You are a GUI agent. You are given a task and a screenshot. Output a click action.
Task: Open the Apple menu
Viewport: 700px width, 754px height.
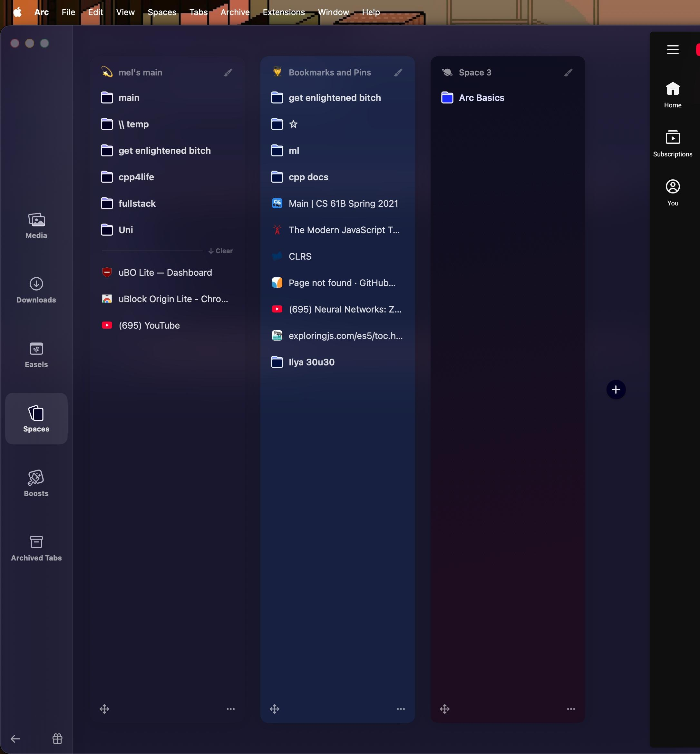(x=17, y=12)
